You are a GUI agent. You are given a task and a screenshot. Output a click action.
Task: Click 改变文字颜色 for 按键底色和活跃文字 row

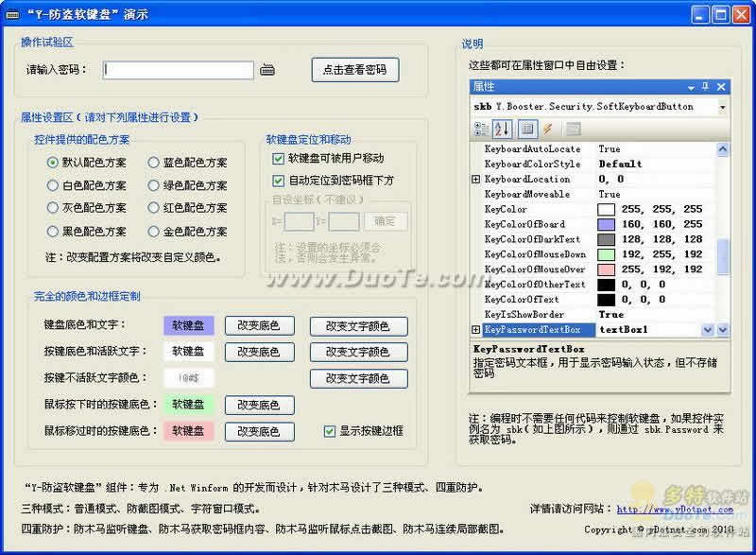[x=359, y=352]
